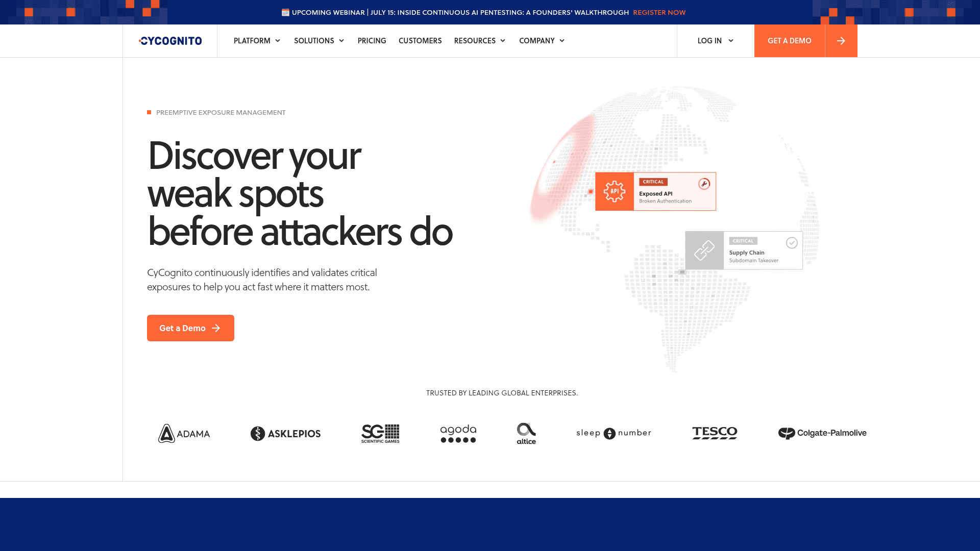Screen dimensions: 980x551
Task: Click the Trusted by Leading Global Enterprises text
Action: [502, 393]
